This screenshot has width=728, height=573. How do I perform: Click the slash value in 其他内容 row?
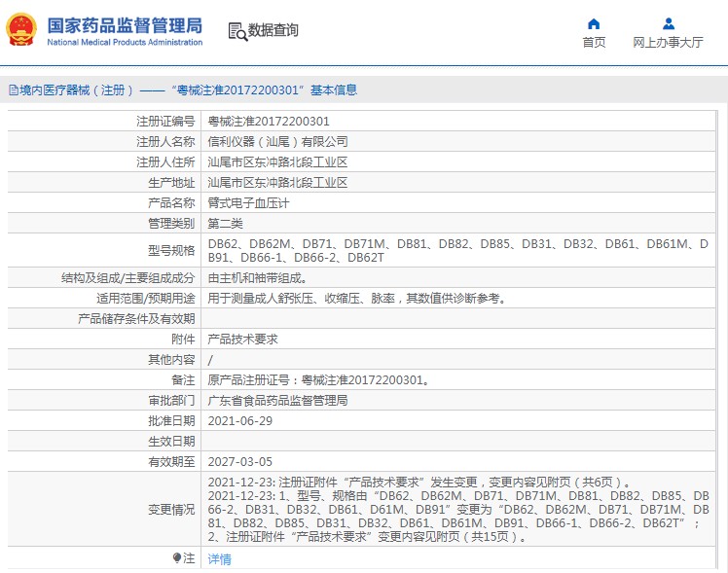[x=210, y=360]
